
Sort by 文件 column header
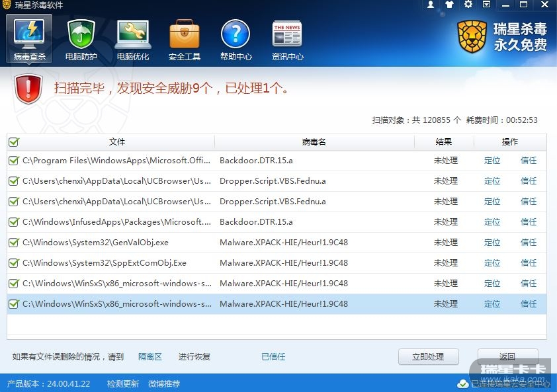(x=117, y=142)
